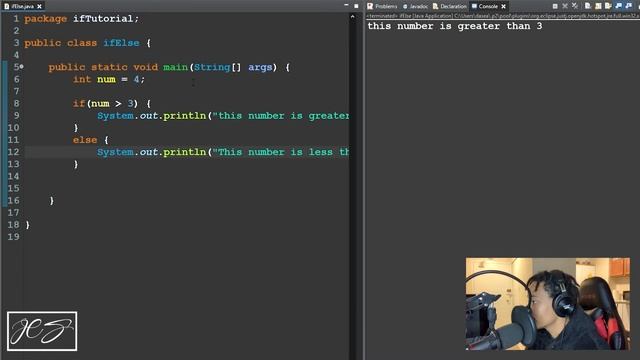Viewport: 640px width, 360px height.
Task: Click the 'args' parameter in line 5
Action: [260, 67]
